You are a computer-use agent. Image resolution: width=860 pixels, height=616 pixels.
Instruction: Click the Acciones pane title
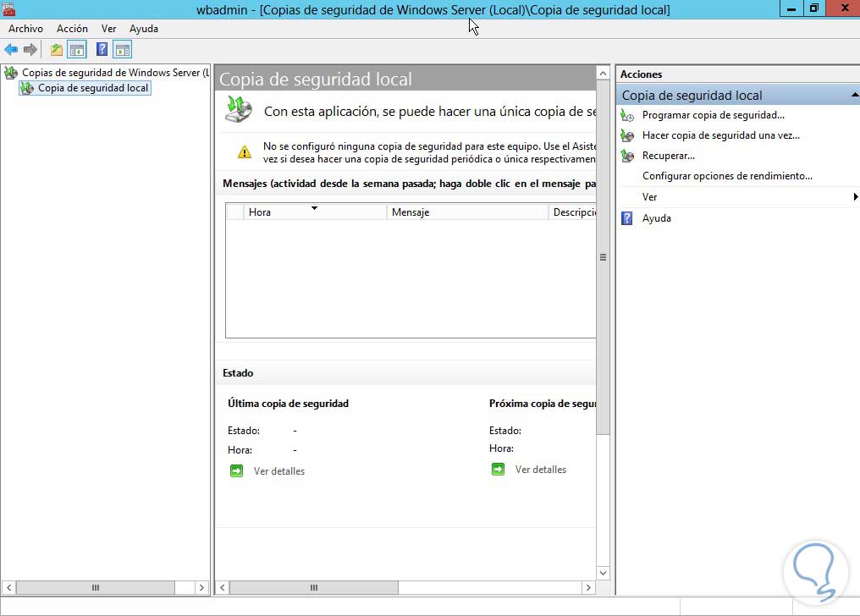pos(641,74)
